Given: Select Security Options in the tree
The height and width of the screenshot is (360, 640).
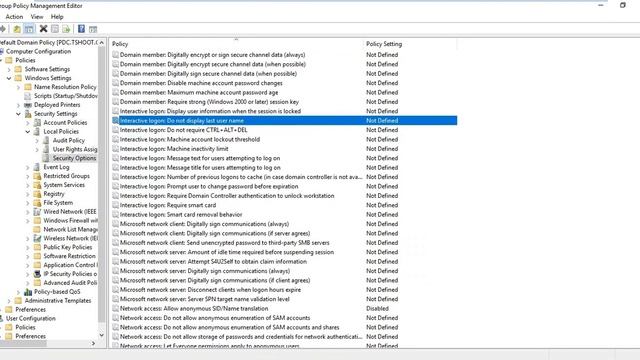Looking at the screenshot, I should (x=74, y=158).
